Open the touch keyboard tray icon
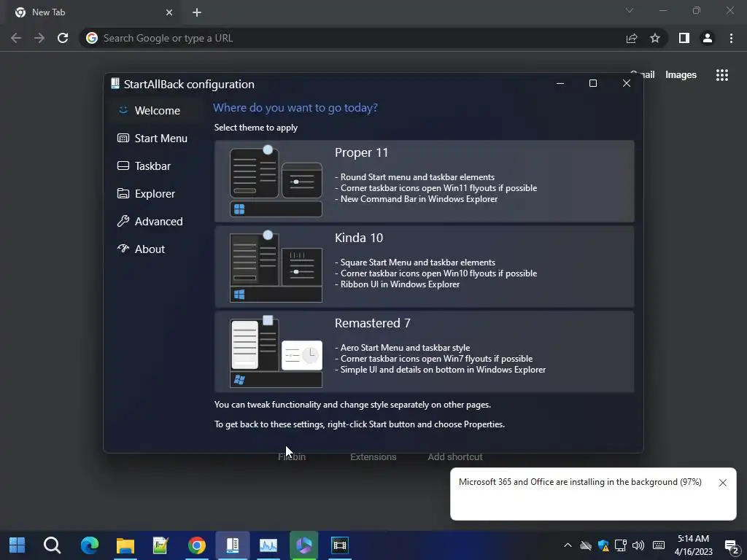This screenshot has width=747, height=560. pos(659,545)
